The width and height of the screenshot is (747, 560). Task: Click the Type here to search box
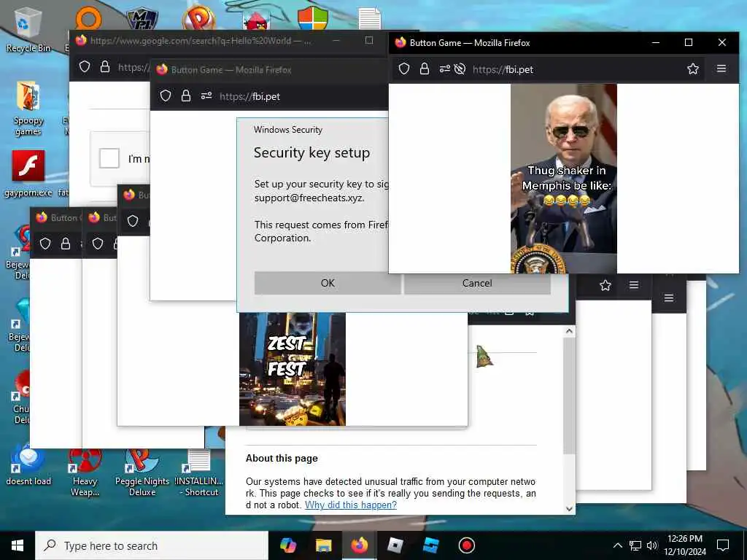(x=152, y=545)
